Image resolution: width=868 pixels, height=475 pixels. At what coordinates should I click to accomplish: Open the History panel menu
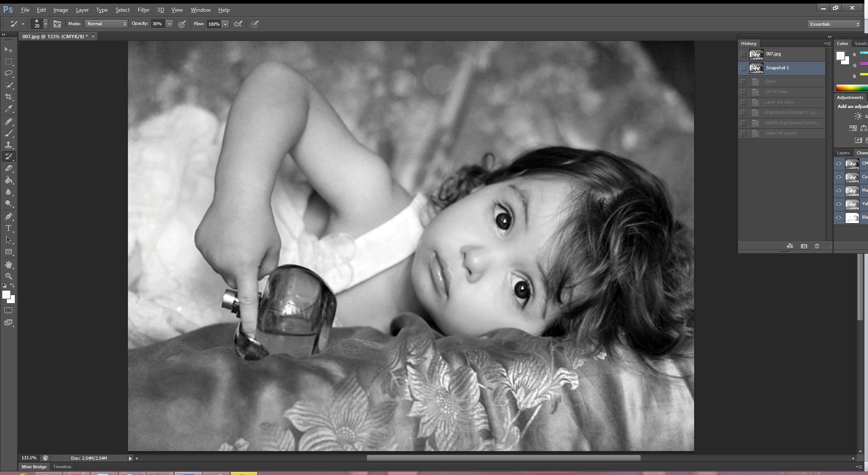(827, 44)
